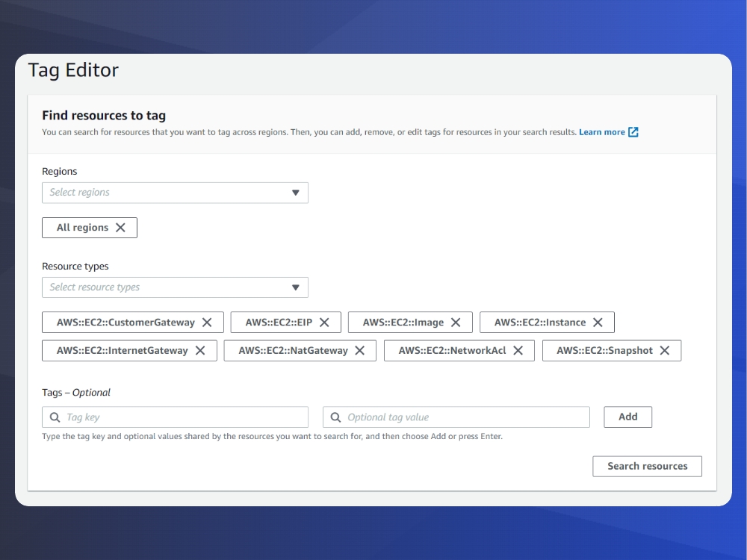Remove AWS::EC2::Instance resource type chip
The image size is (747, 560).
pyautogui.click(x=598, y=323)
